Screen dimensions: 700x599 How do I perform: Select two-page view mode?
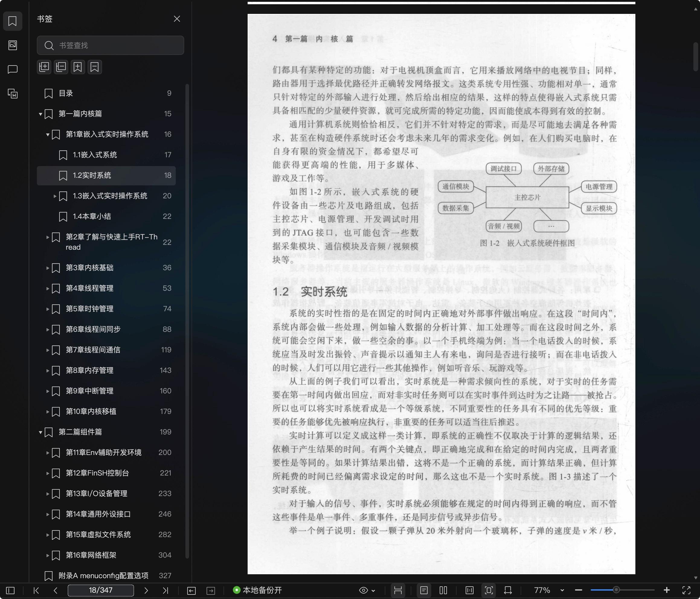click(x=443, y=591)
